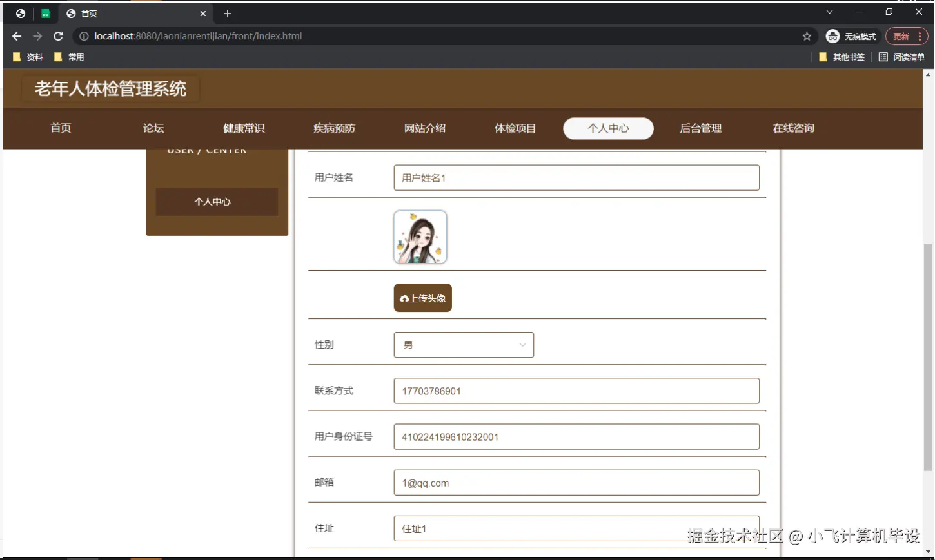Select the 后台管理 navigation menu item
The height and width of the screenshot is (560, 935).
(700, 128)
